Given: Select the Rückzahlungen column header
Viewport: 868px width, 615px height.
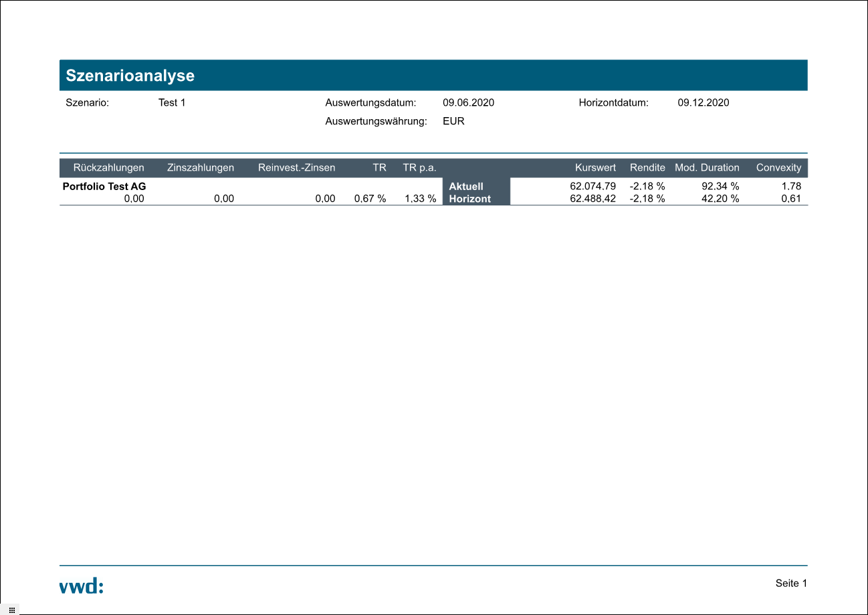Looking at the screenshot, I should [108, 168].
